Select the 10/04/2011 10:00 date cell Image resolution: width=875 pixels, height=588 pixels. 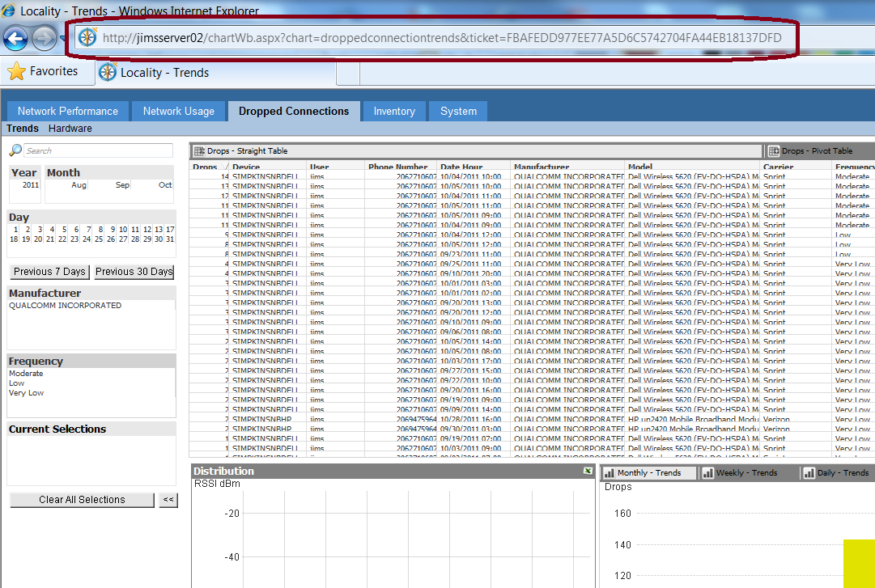(x=471, y=176)
